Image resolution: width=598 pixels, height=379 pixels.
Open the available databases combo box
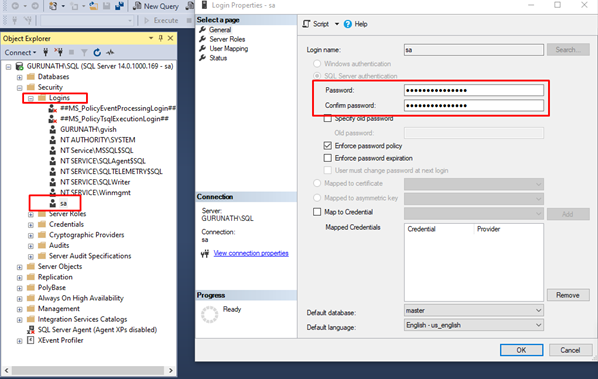click(87, 20)
